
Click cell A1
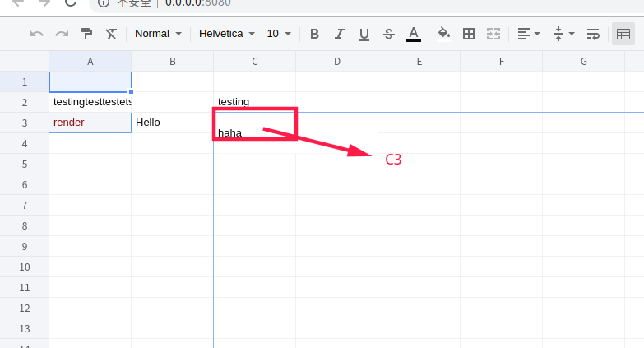[90, 81]
